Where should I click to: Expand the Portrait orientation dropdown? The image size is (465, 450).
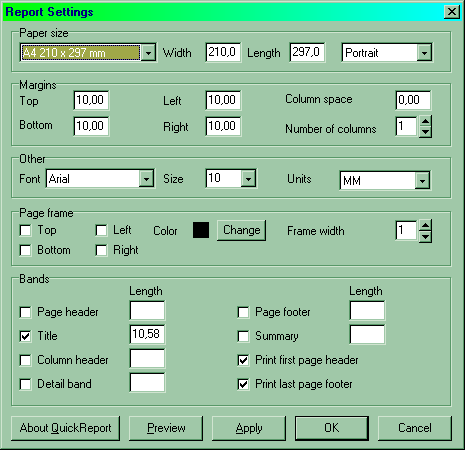click(x=424, y=53)
